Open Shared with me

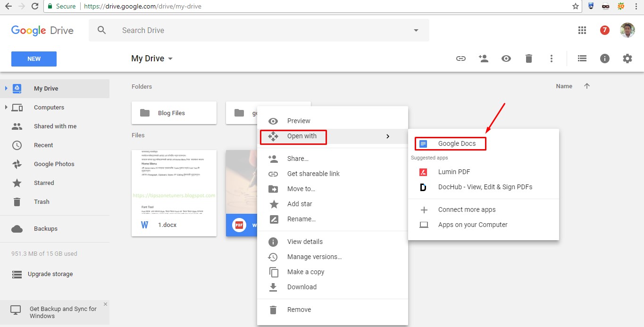tap(55, 126)
